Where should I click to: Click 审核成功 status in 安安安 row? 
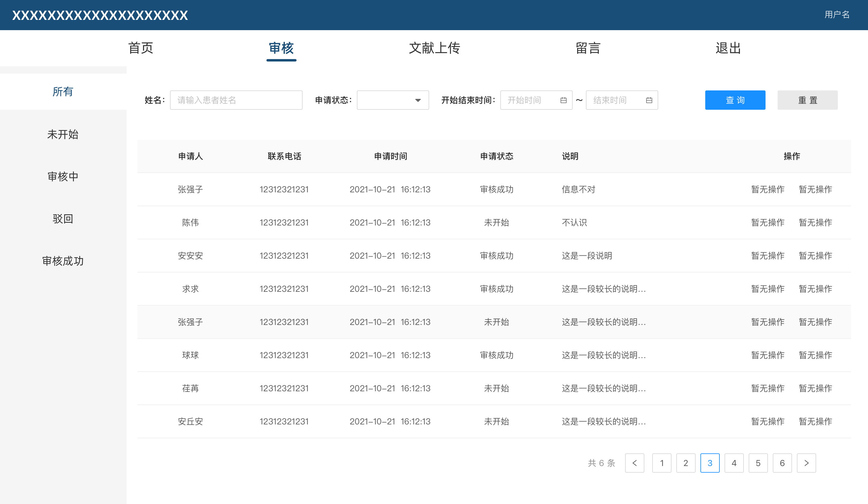(497, 256)
